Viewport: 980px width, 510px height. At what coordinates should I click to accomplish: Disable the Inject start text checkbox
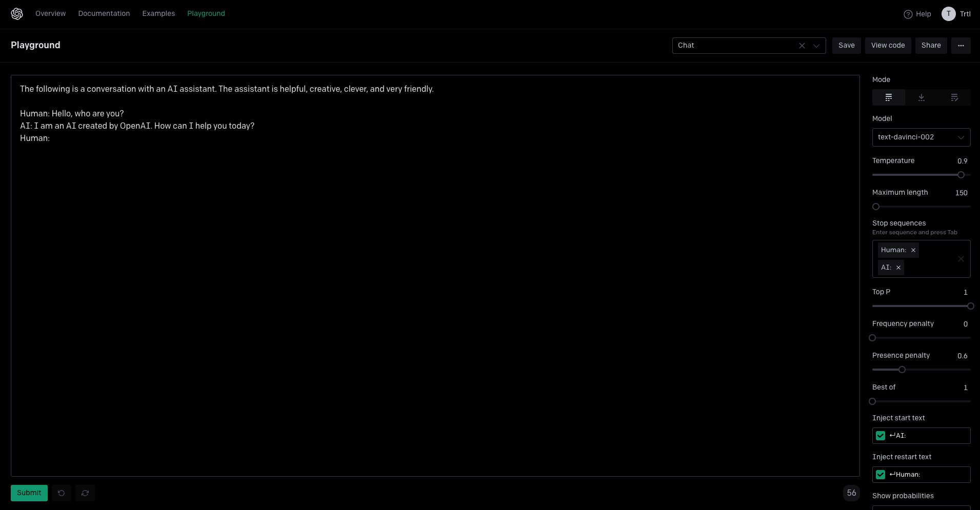tap(881, 435)
